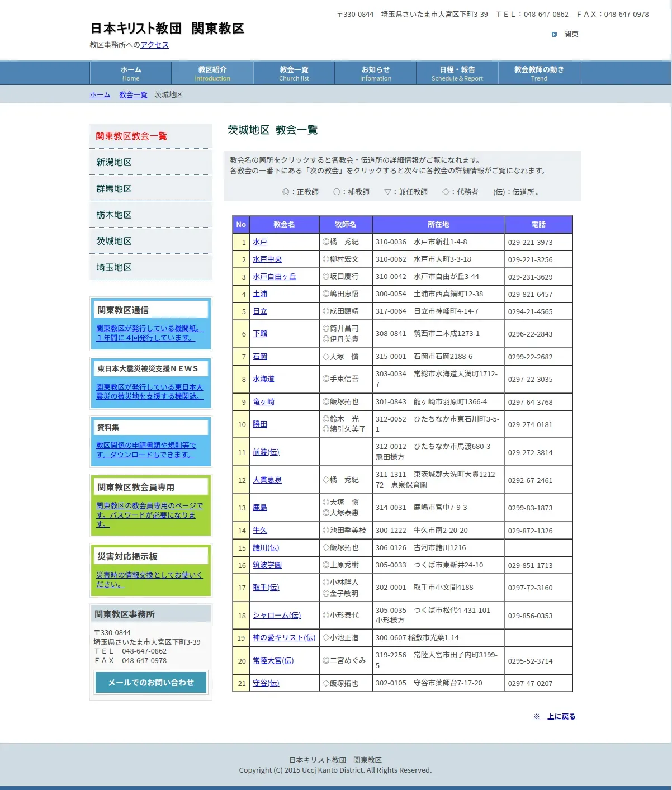Click the 所在地 column header

(x=438, y=225)
